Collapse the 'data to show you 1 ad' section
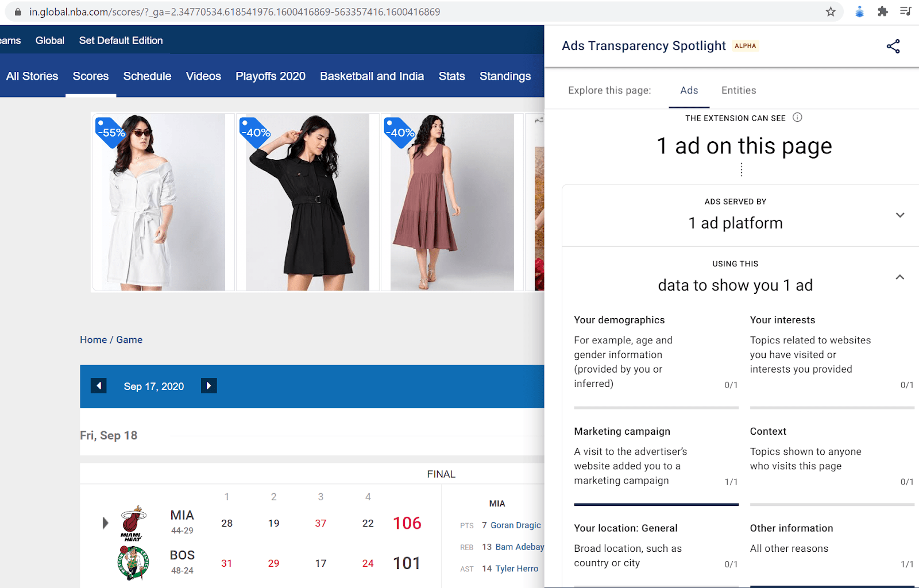The width and height of the screenshot is (919, 588). pyautogui.click(x=899, y=277)
